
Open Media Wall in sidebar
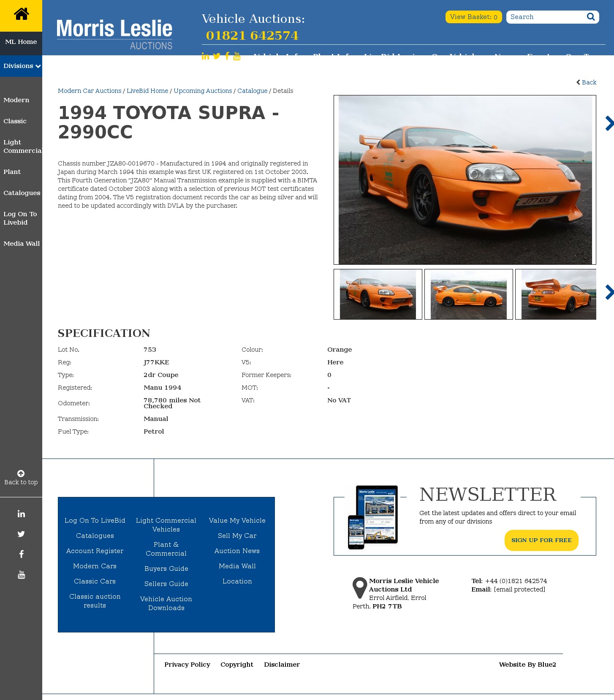coord(22,244)
